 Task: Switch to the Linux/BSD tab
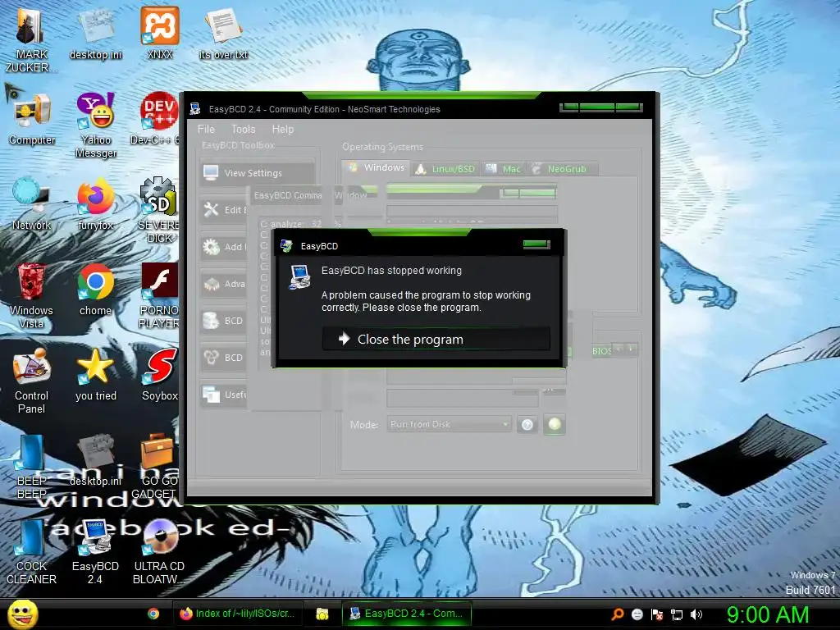click(x=445, y=169)
